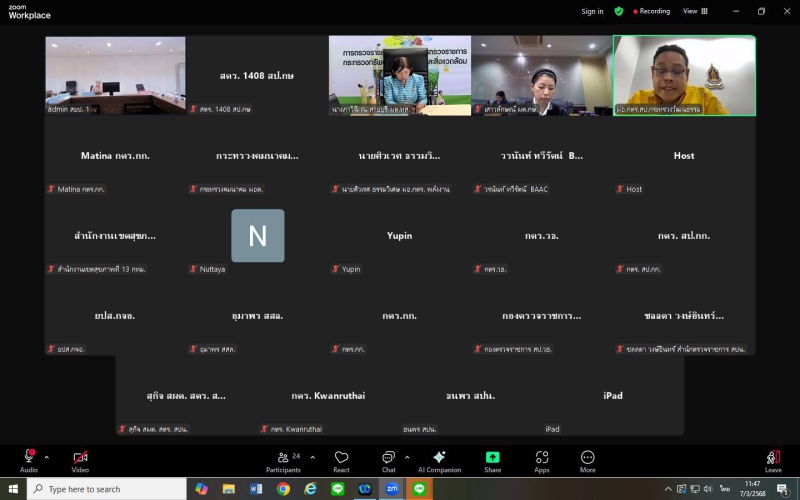Click the red Recording indicator
This screenshot has width=800, height=500.
click(x=651, y=11)
